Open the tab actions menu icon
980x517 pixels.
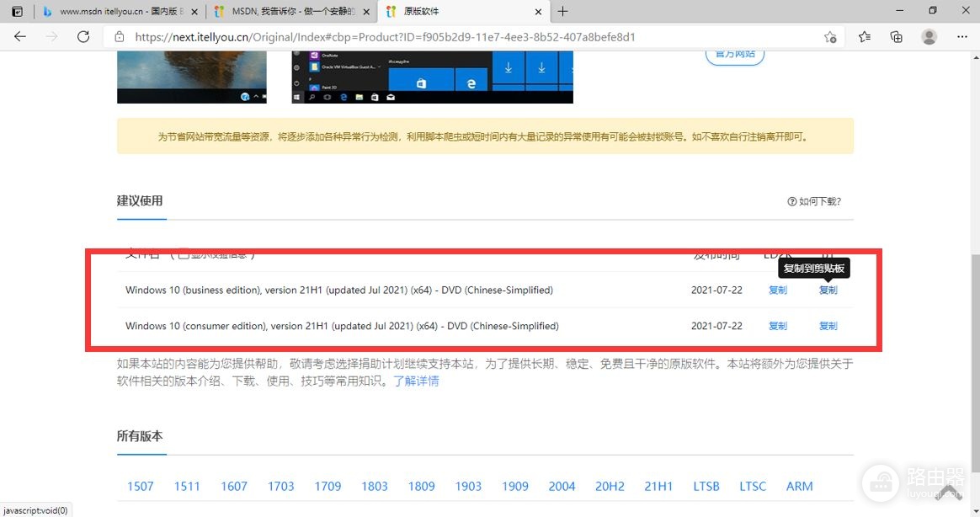(x=18, y=11)
